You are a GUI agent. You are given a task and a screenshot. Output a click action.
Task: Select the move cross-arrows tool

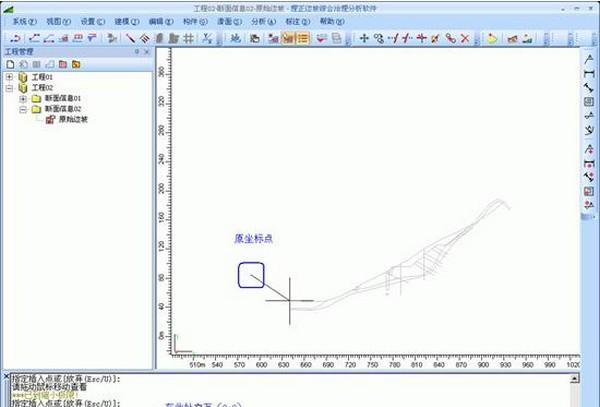[364, 38]
